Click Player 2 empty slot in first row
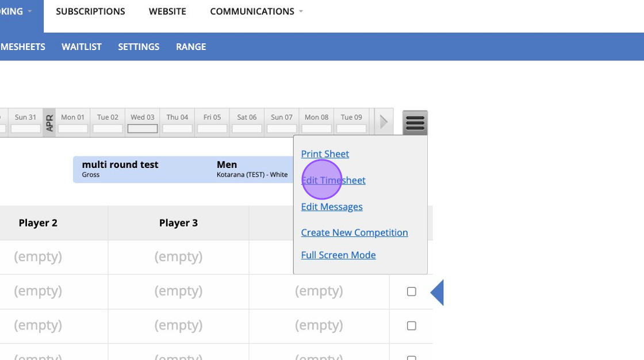This screenshot has width=644, height=360. pos(38,257)
